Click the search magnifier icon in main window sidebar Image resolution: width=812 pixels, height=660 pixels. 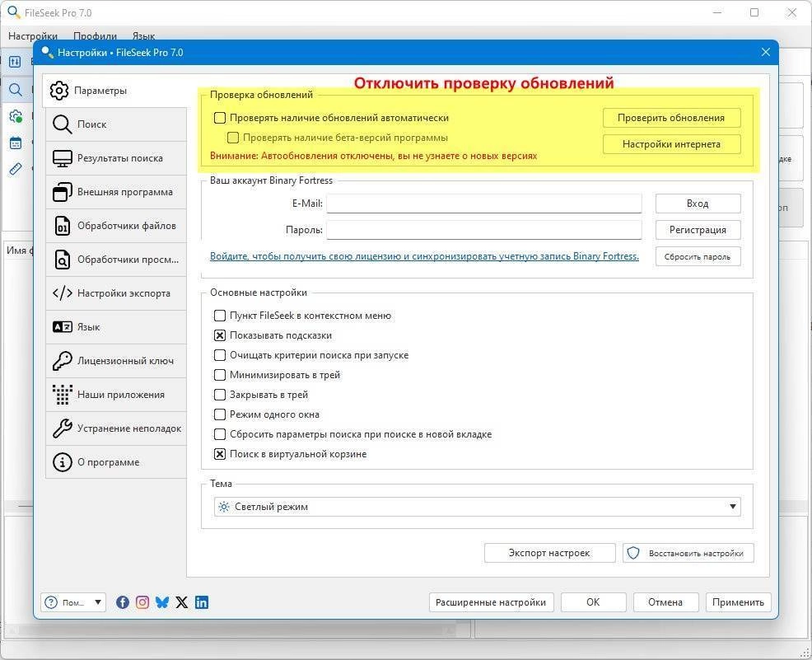coord(16,90)
